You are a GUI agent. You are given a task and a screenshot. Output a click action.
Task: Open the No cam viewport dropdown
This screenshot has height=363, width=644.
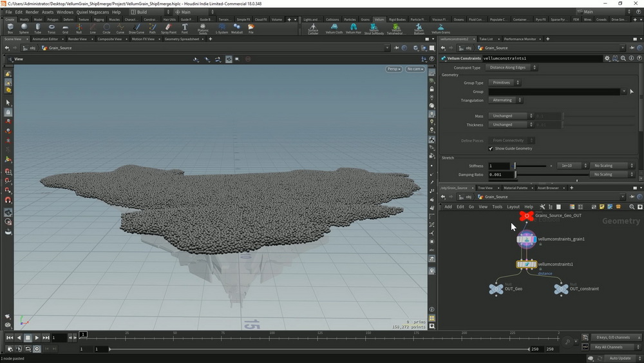click(x=415, y=69)
